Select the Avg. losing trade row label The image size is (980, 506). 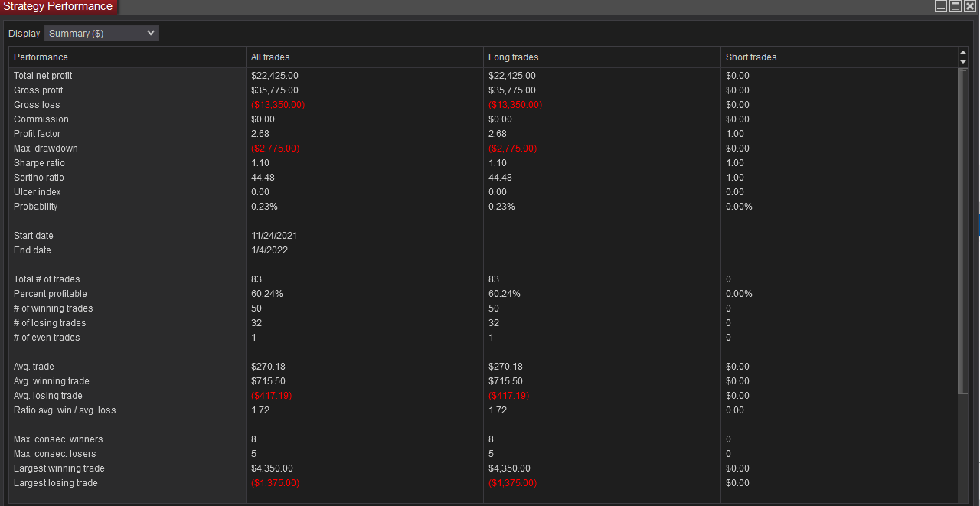coord(48,396)
